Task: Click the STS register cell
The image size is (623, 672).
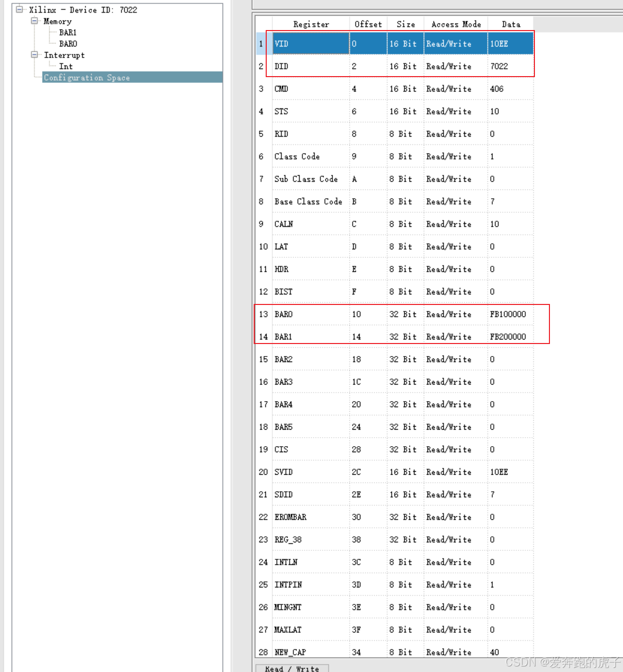Action: pyautogui.click(x=311, y=111)
